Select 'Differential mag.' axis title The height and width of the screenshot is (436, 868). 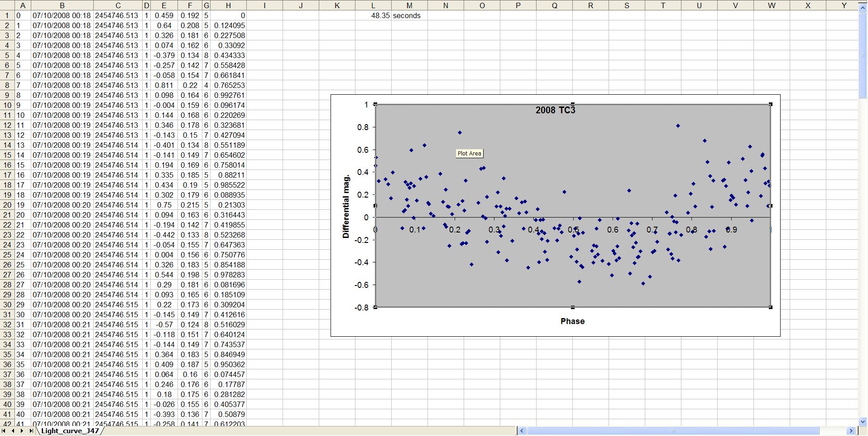click(x=346, y=206)
